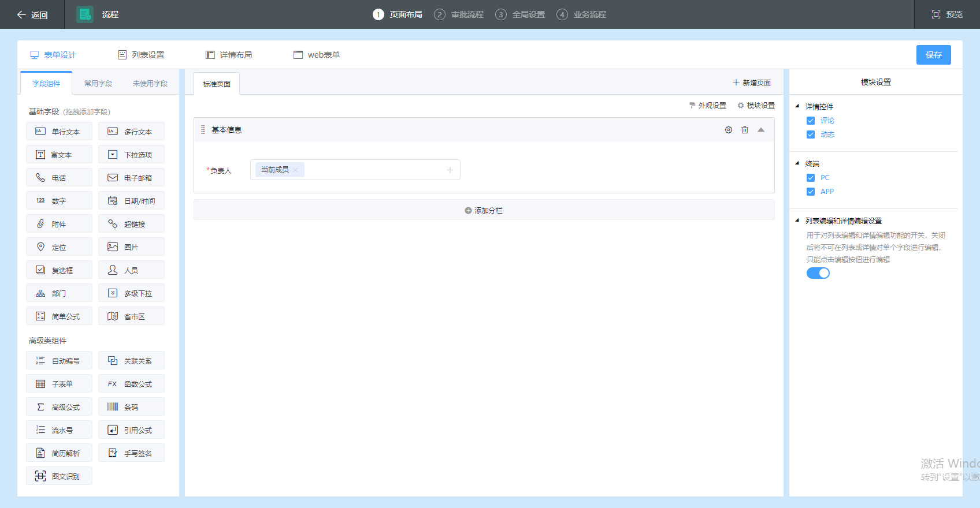Select the 日期/时间 field component
980x508 pixels.
(131, 201)
